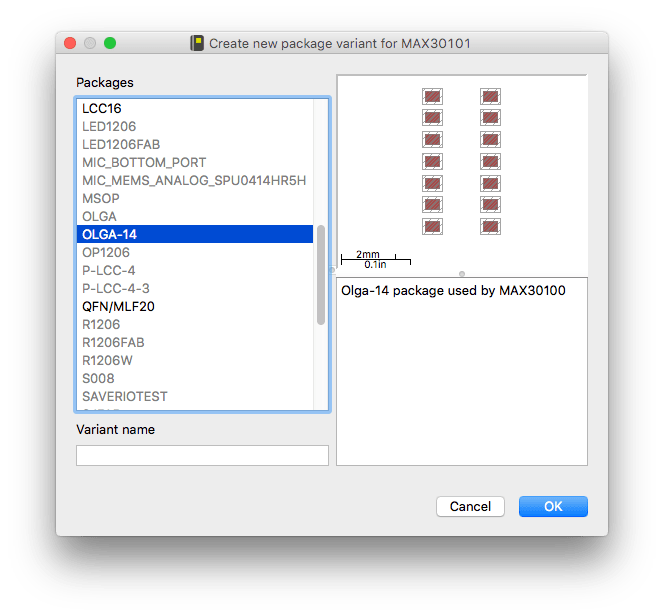Viewport: 664px width, 616px height.
Task: Confirm with the OK button
Action: (x=553, y=506)
